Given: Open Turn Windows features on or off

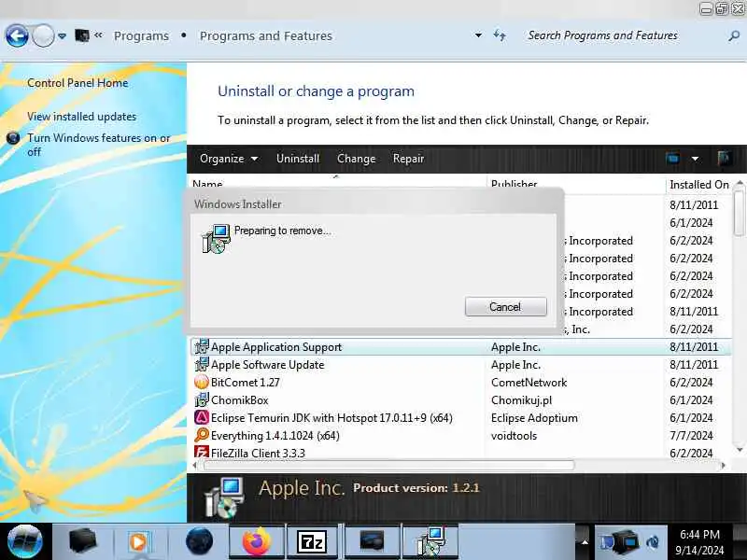Looking at the screenshot, I should tap(98, 145).
